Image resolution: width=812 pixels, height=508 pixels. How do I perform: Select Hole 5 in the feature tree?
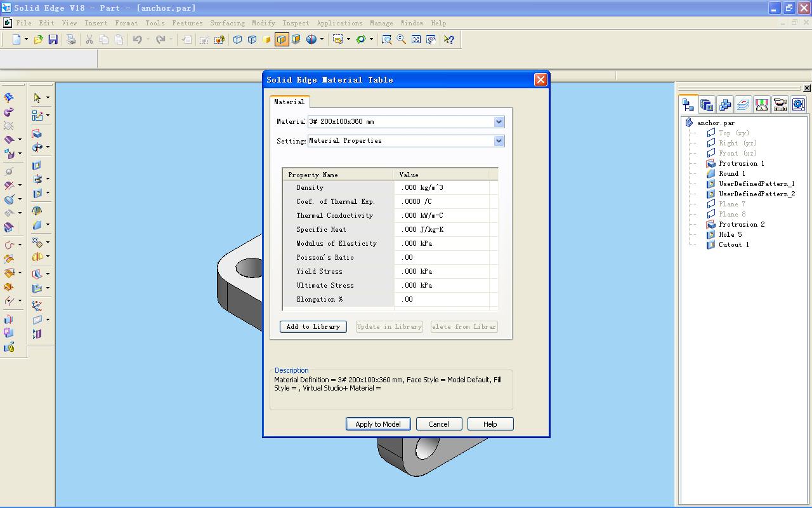pos(730,234)
